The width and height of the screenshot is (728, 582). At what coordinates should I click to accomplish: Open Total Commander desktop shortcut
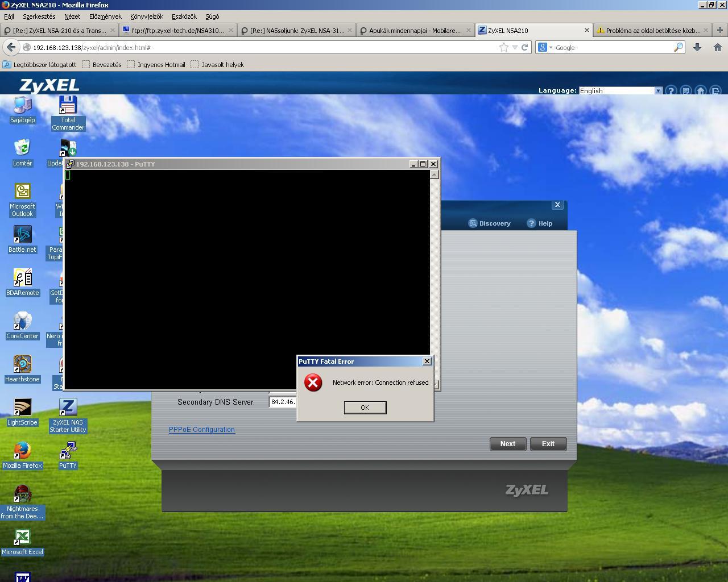click(x=68, y=113)
